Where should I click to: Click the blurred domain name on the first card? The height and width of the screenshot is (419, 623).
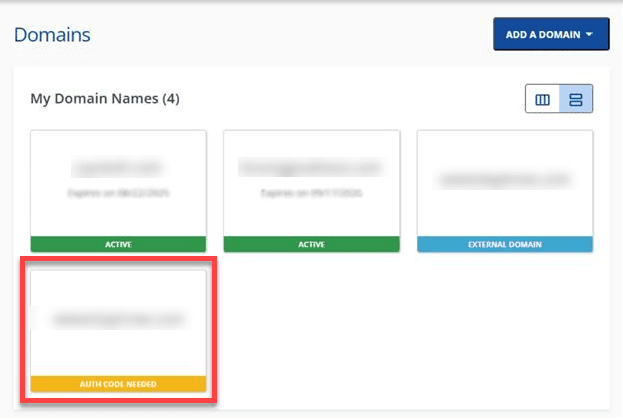(118, 168)
